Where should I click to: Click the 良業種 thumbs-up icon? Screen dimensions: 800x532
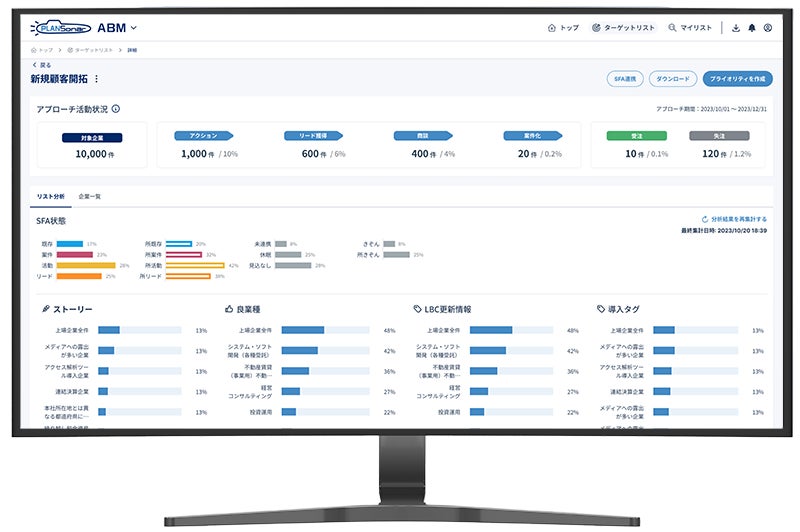[x=229, y=309]
